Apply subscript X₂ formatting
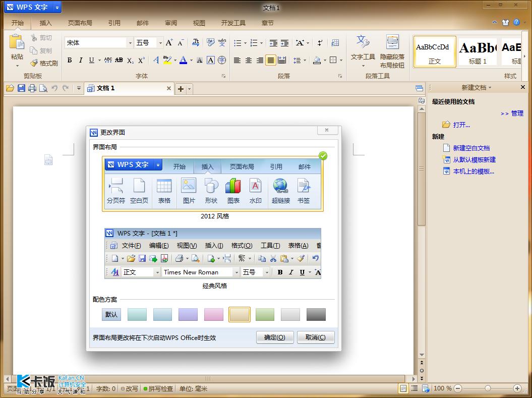 [x=130, y=61]
